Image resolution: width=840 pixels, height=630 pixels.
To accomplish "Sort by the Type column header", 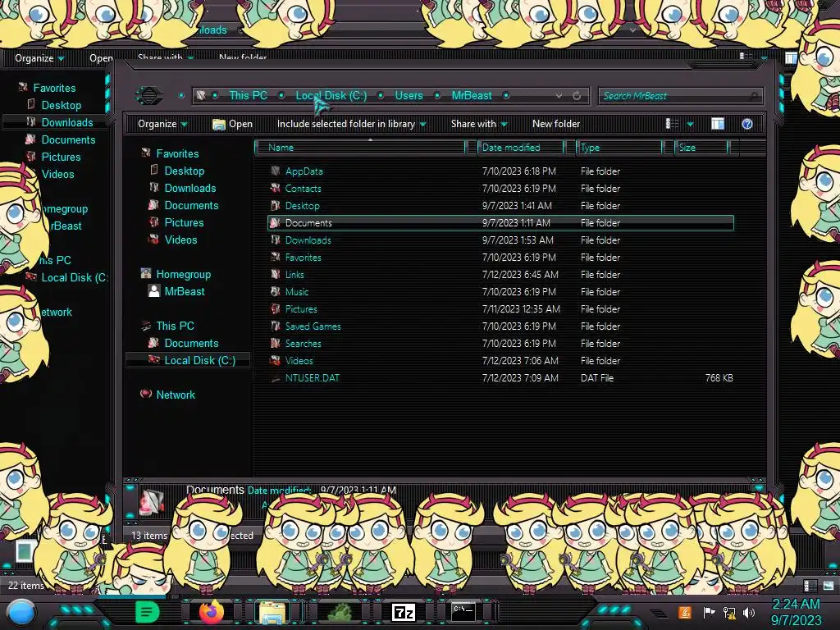I will [x=619, y=148].
